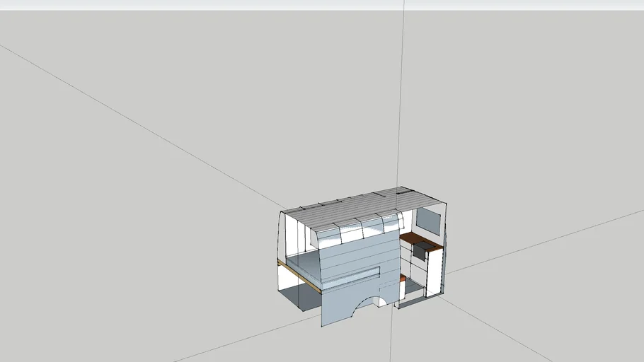Viewport: 644px width, 362px height.
Task: Select the wheel arch cutout on the side panel
Action: pyautogui.click(x=368, y=304)
